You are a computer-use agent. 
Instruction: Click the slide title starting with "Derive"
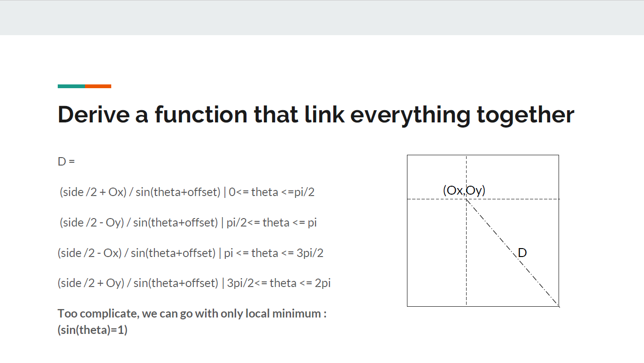click(x=315, y=115)
